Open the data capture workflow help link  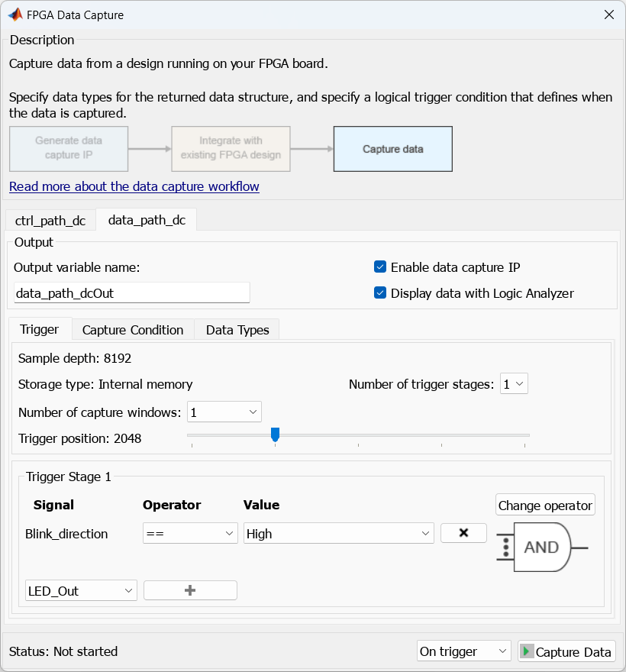click(x=134, y=186)
